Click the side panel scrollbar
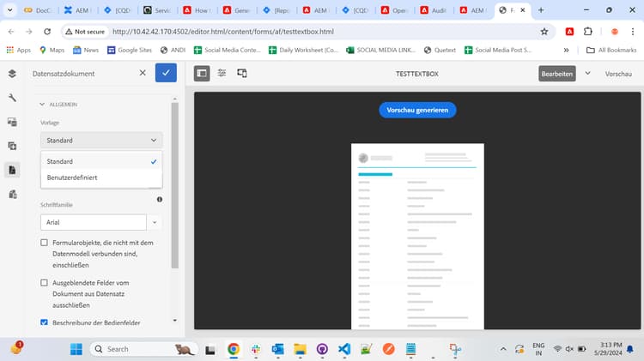The height and width of the screenshot is (361, 644). point(175,185)
